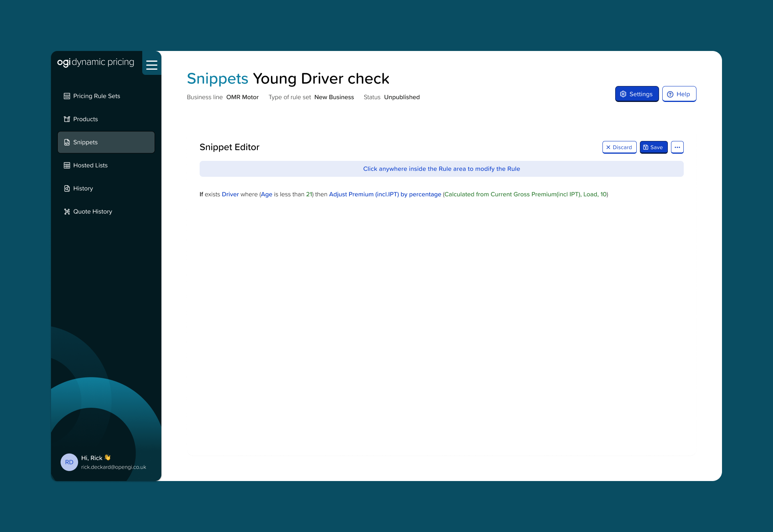Click the Snippets breadcrumb heading

click(218, 78)
